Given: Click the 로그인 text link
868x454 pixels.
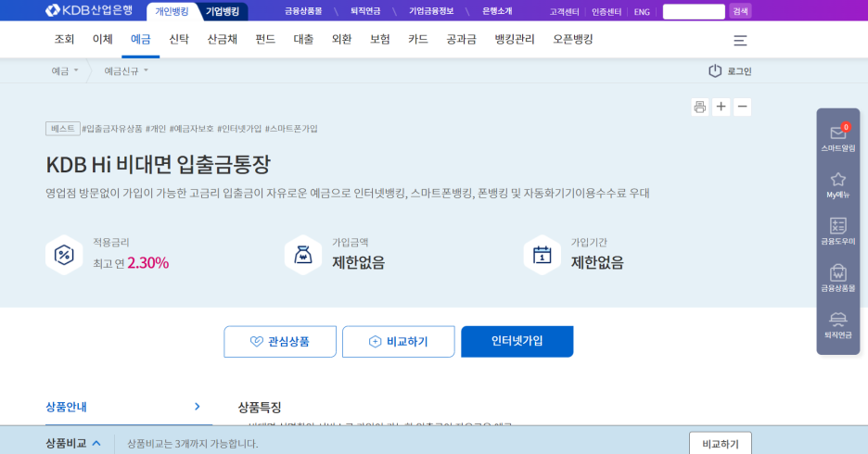Looking at the screenshot, I should (739, 71).
